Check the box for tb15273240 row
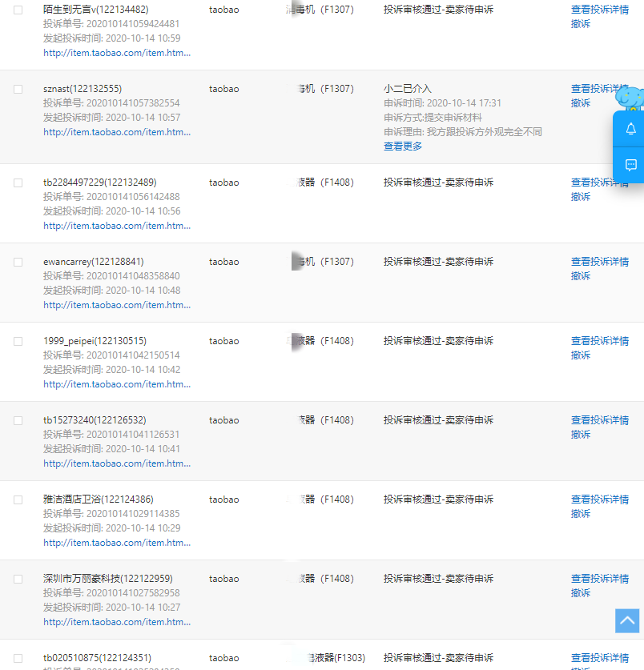The width and height of the screenshot is (644, 670). click(18, 420)
